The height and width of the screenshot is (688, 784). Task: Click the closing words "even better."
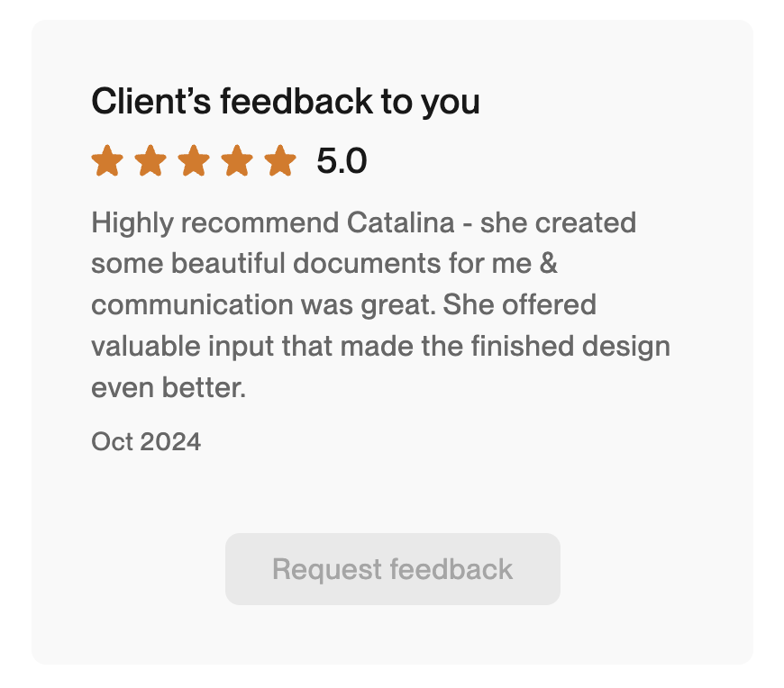pyautogui.click(x=169, y=387)
